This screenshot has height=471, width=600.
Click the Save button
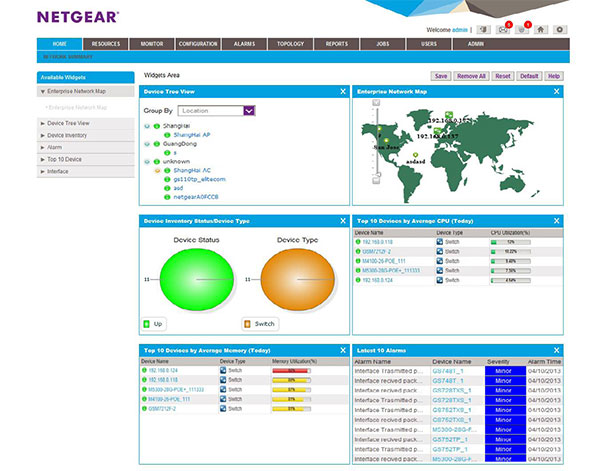441,76
